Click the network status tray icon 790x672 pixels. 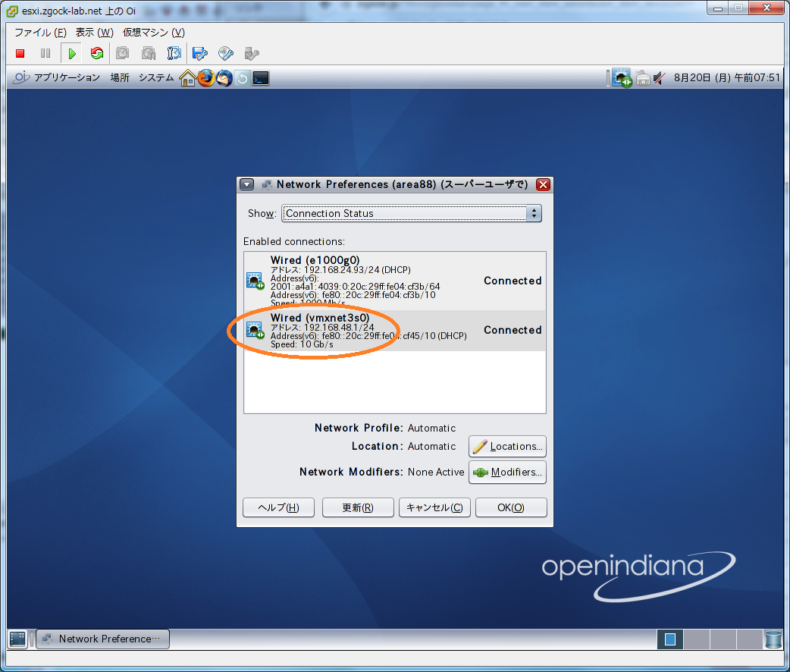click(x=622, y=78)
